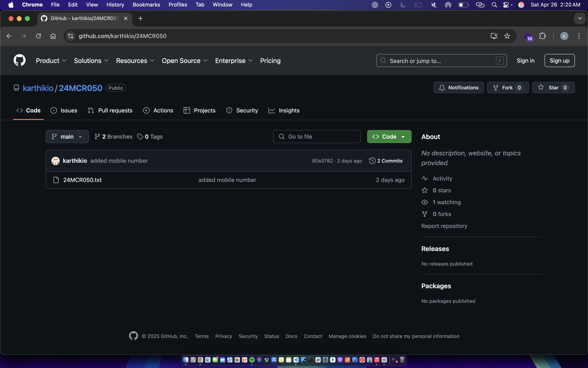The width and height of the screenshot is (588, 368).
Task: Close the GitHub browser tab
Action: 126,18
